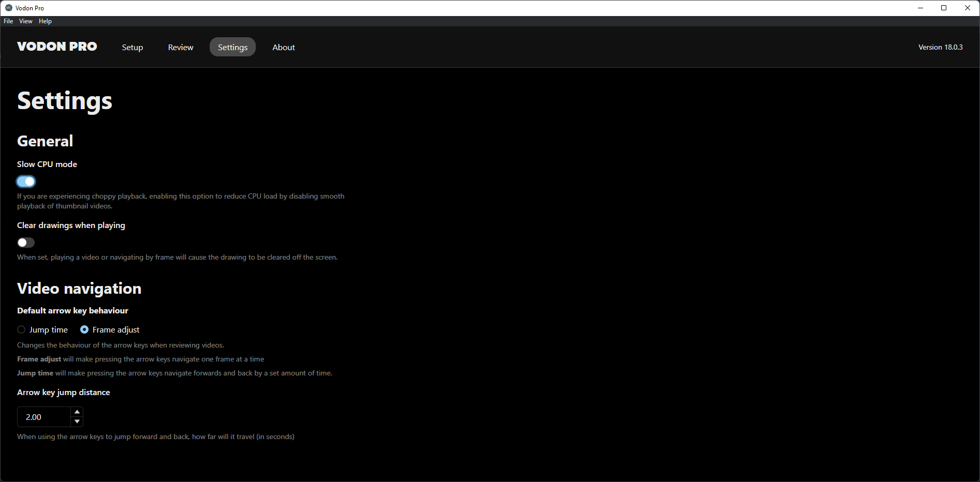This screenshot has height=482, width=980.
Task: Open the View menu
Action: point(25,21)
